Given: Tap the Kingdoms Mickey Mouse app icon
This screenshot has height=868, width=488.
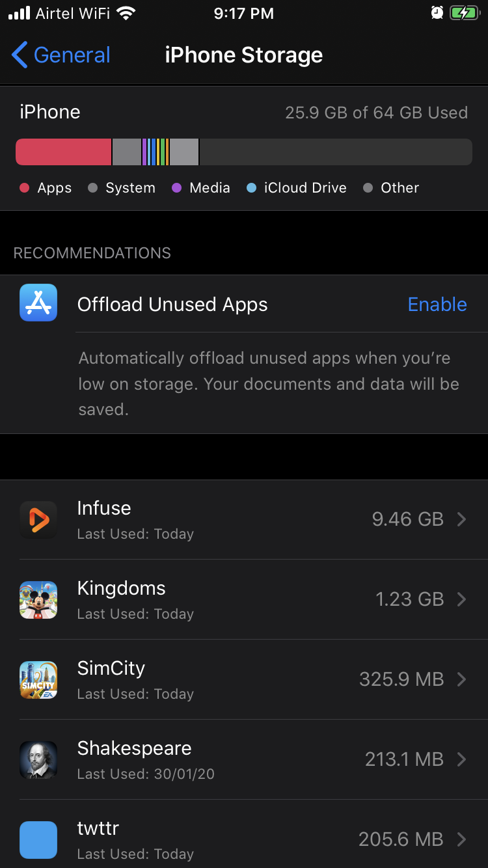Looking at the screenshot, I should [x=38, y=599].
